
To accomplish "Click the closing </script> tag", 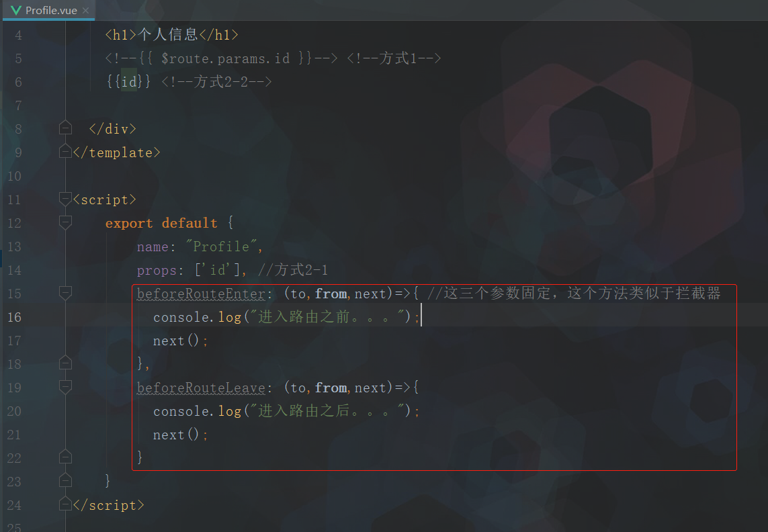I will tap(108, 505).
